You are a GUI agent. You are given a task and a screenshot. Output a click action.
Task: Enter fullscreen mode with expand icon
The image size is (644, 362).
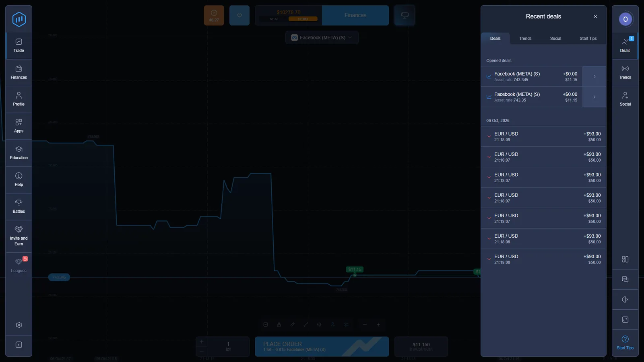pos(625,320)
